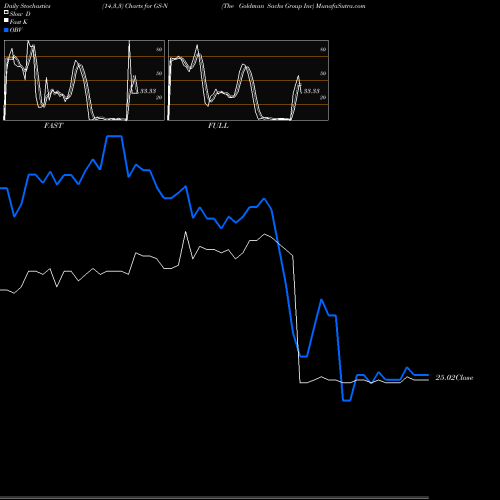This screenshot has width=500, height=500.
Task: Click the 'FULL' label under right chart
Action: [218, 126]
